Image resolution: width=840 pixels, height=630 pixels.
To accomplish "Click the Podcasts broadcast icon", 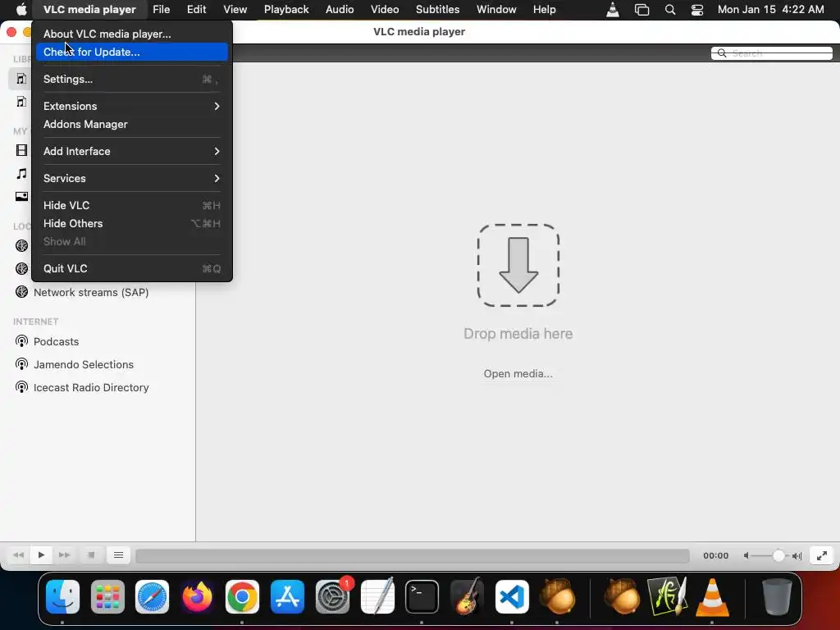I will coord(21,341).
